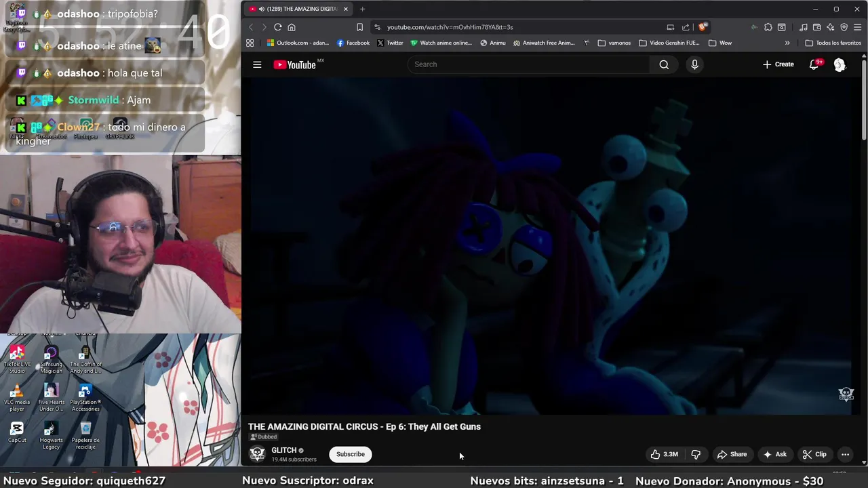The width and height of the screenshot is (868, 488).
Task: Open GLITCH channel avatar
Action: tap(257, 454)
